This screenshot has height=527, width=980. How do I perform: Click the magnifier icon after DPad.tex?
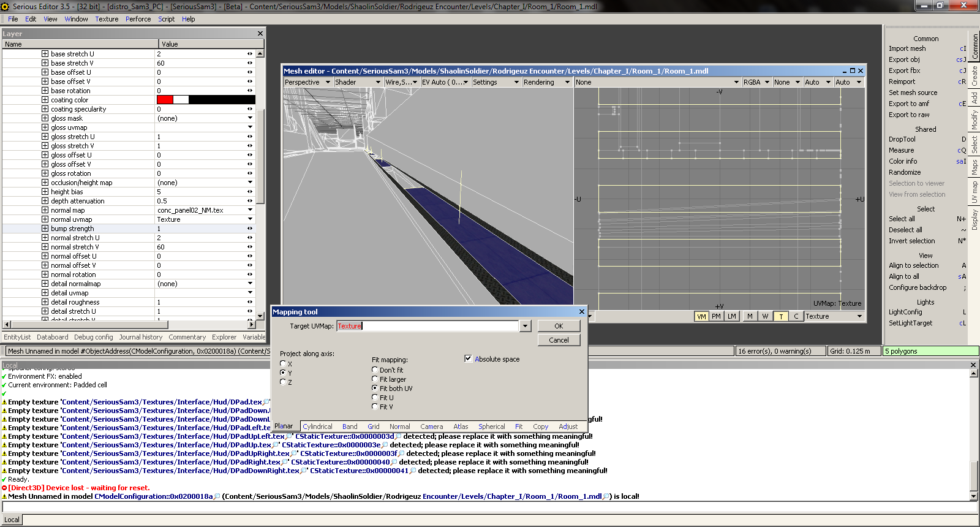pos(266,402)
